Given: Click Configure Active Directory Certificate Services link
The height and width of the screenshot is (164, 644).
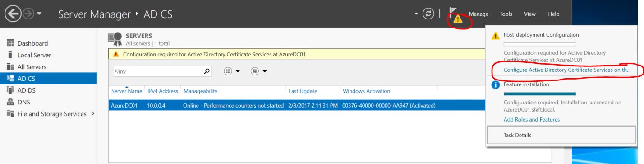Looking at the screenshot, I should [x=567, y=70].
